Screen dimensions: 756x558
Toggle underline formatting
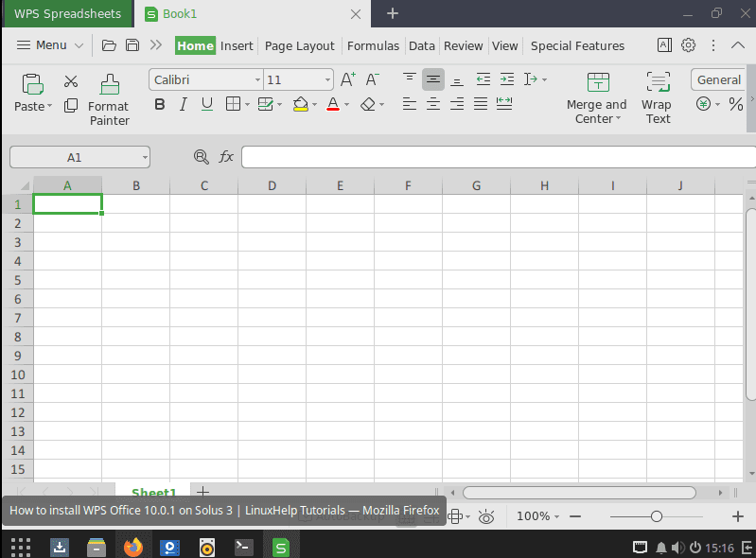(x=207, y=104)
